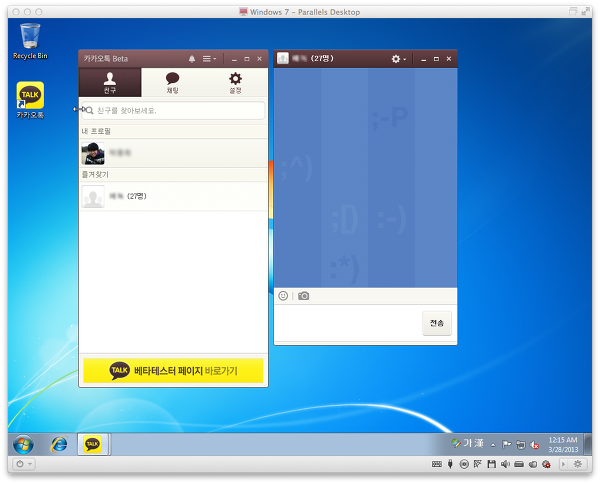
Task: Open my profile photo thumbnail
Action: pyautogui.click(x=93, y=153)
